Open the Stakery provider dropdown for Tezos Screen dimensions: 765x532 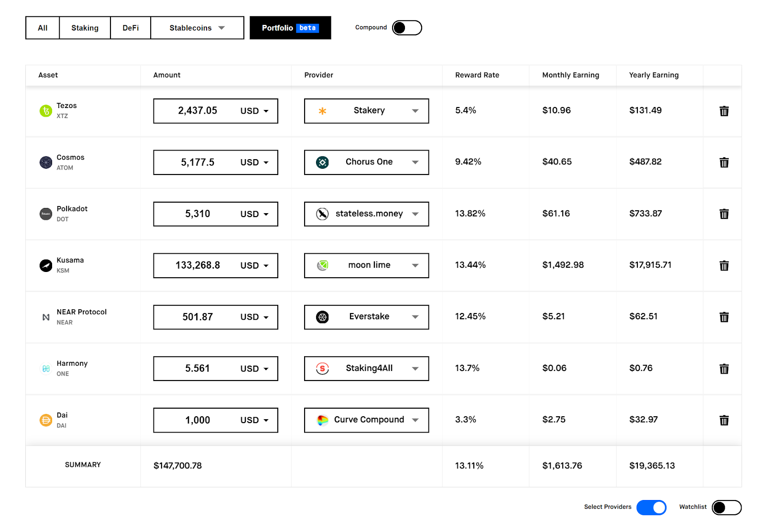367,111
